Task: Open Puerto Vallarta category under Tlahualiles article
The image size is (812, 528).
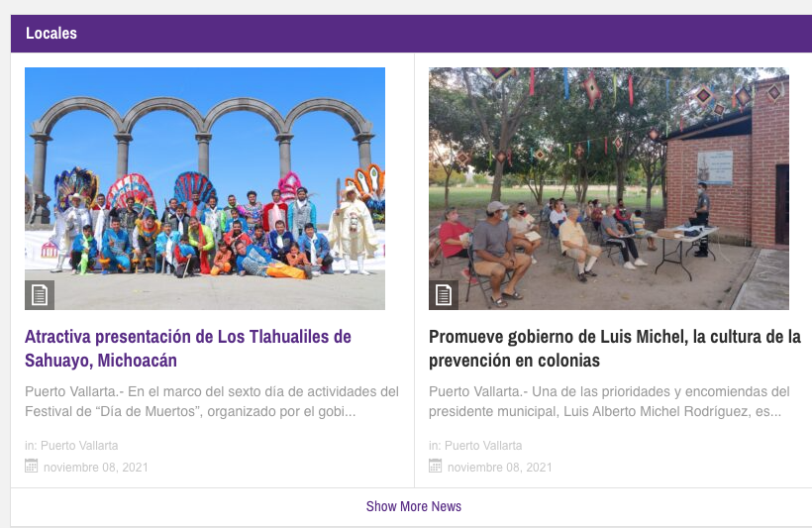Action: tap(79, 446)
